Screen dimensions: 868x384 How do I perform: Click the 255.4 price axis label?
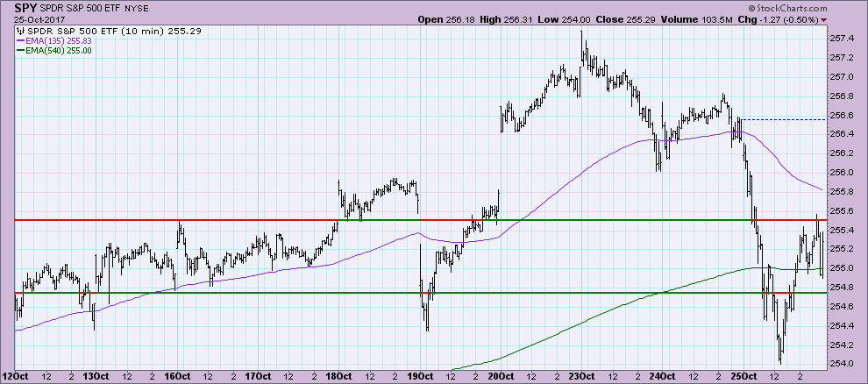[x=842, y=230]
